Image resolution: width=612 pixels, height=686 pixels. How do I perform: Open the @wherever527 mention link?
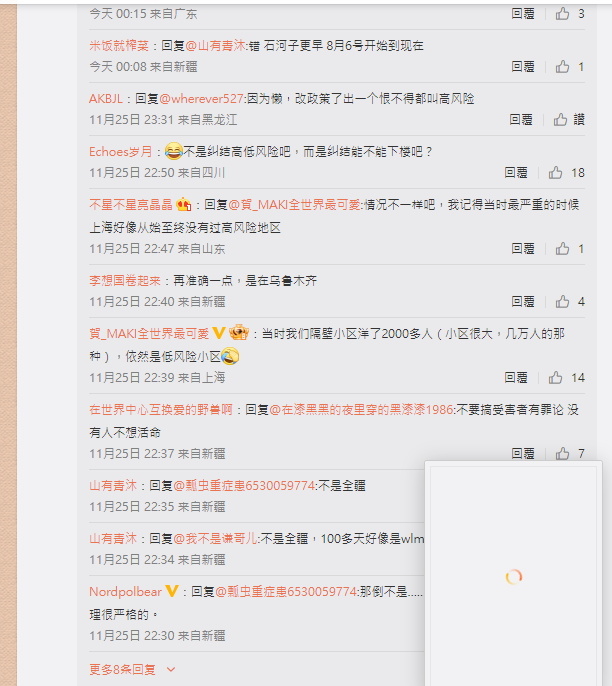201,98
